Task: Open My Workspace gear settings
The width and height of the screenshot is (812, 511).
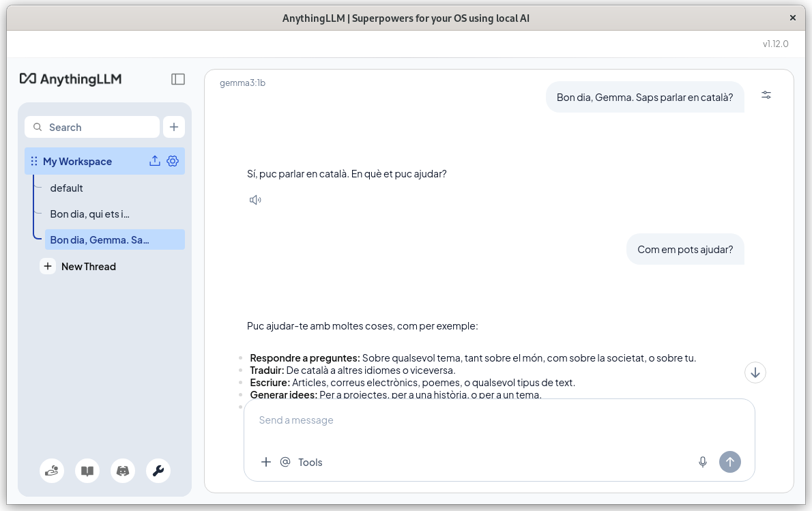Action: 173,161
